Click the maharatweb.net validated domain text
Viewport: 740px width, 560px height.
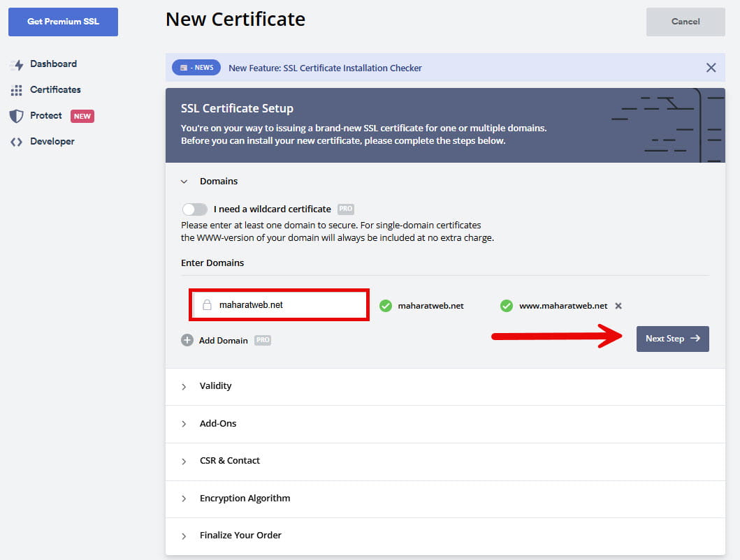[430, 306]
